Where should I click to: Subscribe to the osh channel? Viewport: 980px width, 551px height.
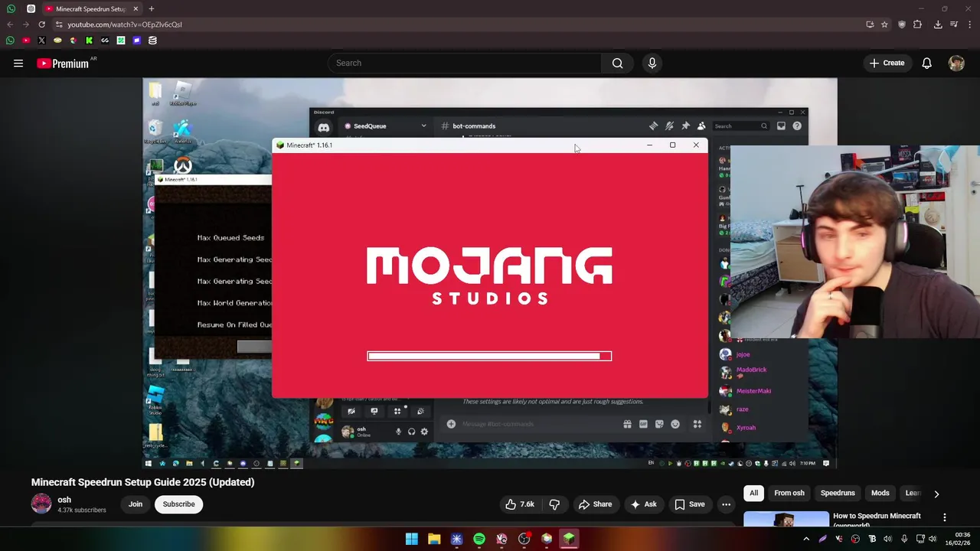[178, 504]
